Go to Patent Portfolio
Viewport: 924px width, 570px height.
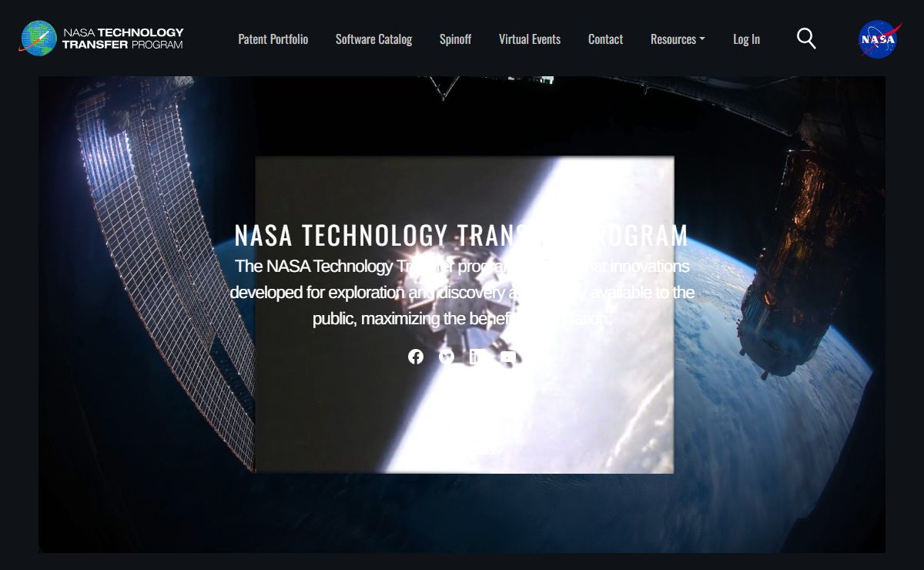coord(273,39)
